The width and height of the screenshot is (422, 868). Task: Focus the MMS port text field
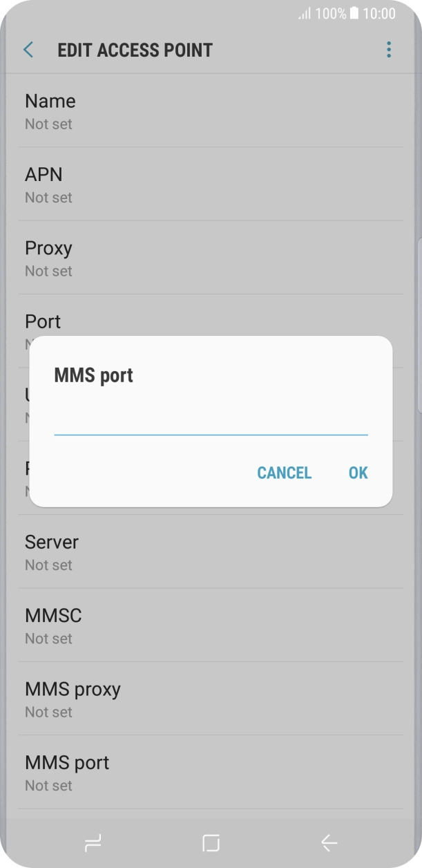tap(211, 421)
